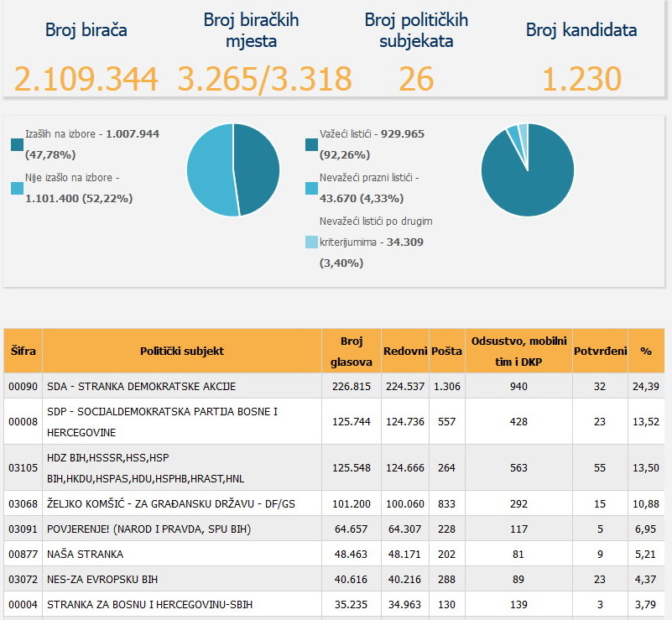This screenshot has width=672, height=620.
Task: Select 'ŽELJKO KOMŠIĆ - ZA GRAĐANSKU DRŽAVU' row
Action: tap(334, 503)
